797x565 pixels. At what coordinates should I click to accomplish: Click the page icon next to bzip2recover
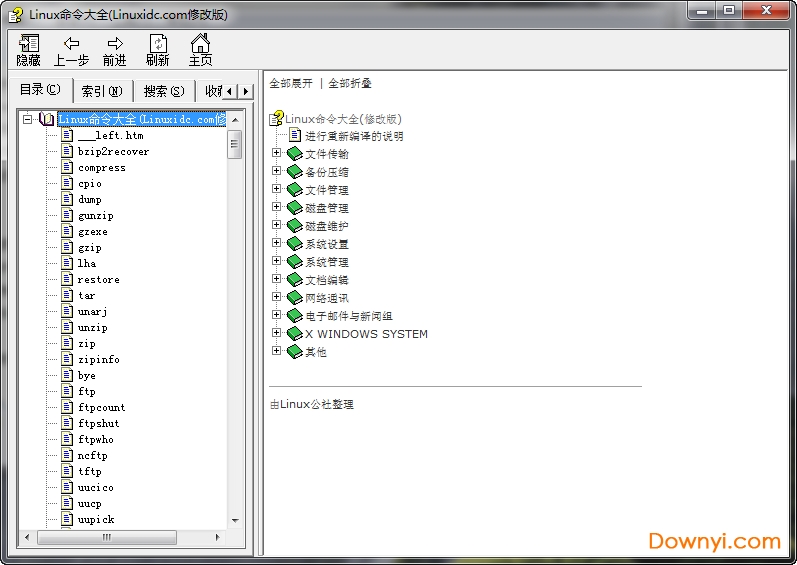click(x=67, y=151)
